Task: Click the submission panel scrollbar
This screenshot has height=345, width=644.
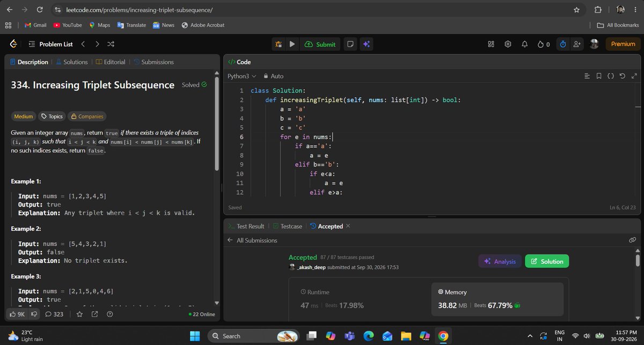Action: [x=637, y=261]
